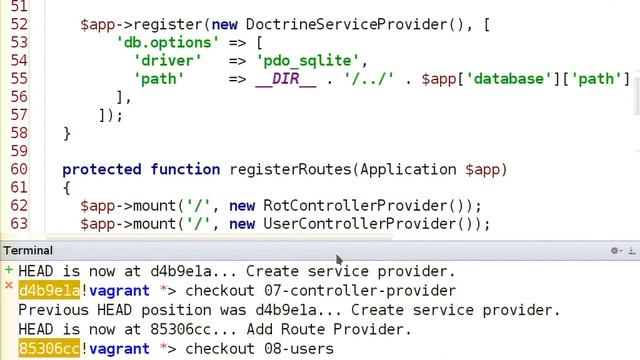This screenshot has height=360, width=640.
Task: Click the Application type hint
Action: (x=408, y=169)
